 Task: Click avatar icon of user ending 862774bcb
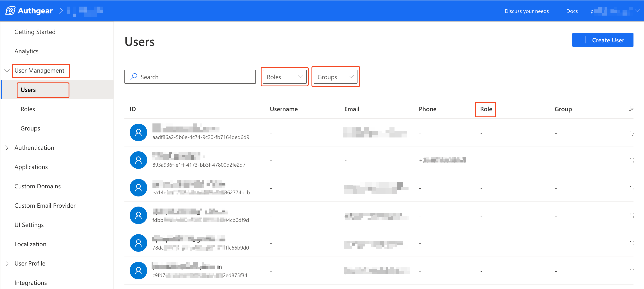(138, 187)
